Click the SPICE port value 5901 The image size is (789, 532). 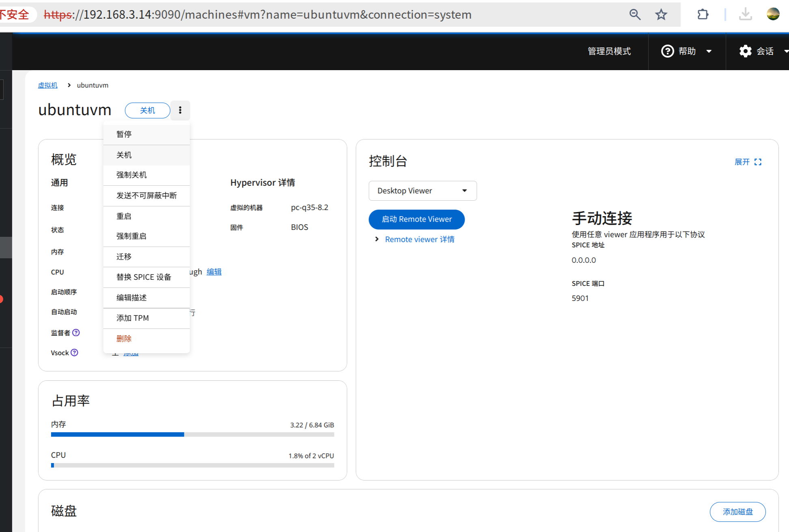coord(580,298)
